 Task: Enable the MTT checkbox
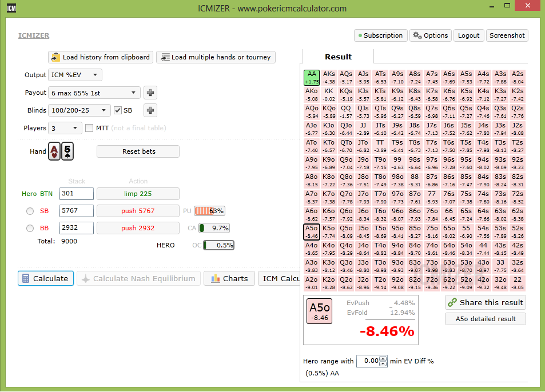click(x=89, y=128)
